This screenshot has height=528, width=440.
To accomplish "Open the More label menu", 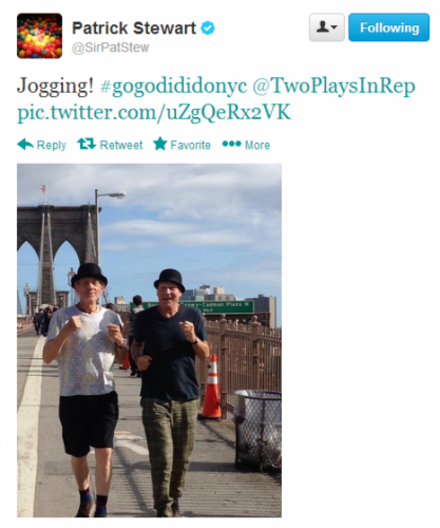I will pyautogui.click(x=258, y=145).
